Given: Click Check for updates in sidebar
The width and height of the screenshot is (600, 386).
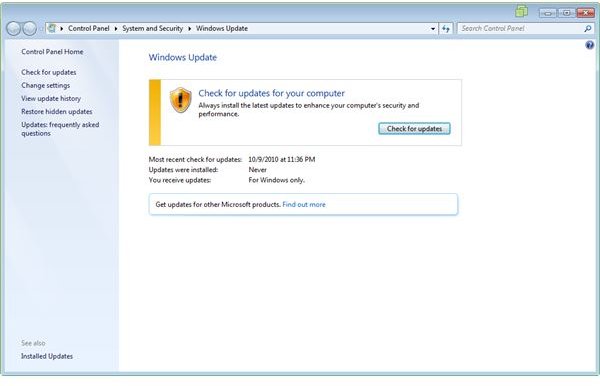Looking at the screenshot, I should 49,72.
